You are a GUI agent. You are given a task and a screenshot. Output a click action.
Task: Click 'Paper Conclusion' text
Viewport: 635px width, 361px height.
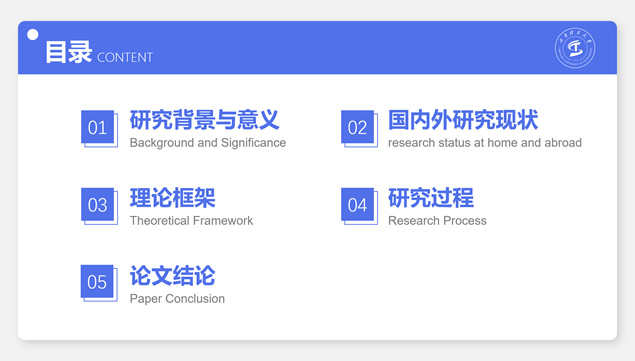pos(177,299)
